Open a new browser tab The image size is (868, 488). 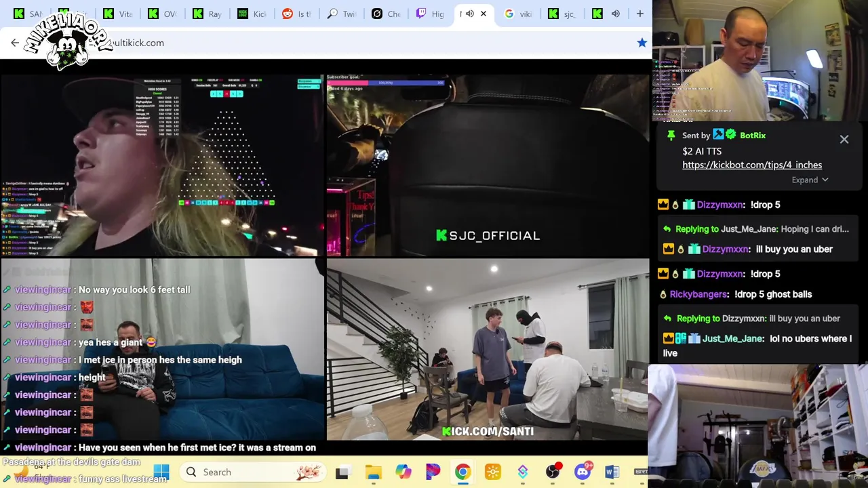pos(639,14)
